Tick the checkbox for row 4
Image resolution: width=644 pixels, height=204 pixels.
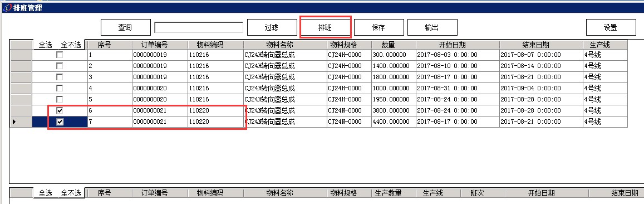tap(60, 88)
